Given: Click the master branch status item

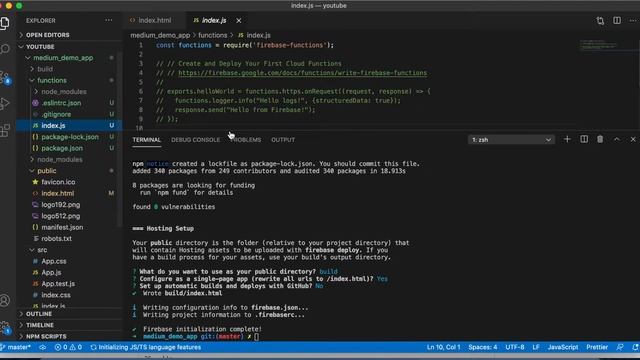Looking at the screenshot, I should (x=16, y=347).
